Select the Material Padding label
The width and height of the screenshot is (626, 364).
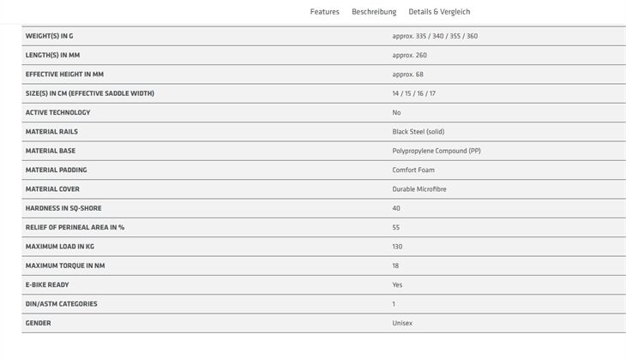point(56,170)
